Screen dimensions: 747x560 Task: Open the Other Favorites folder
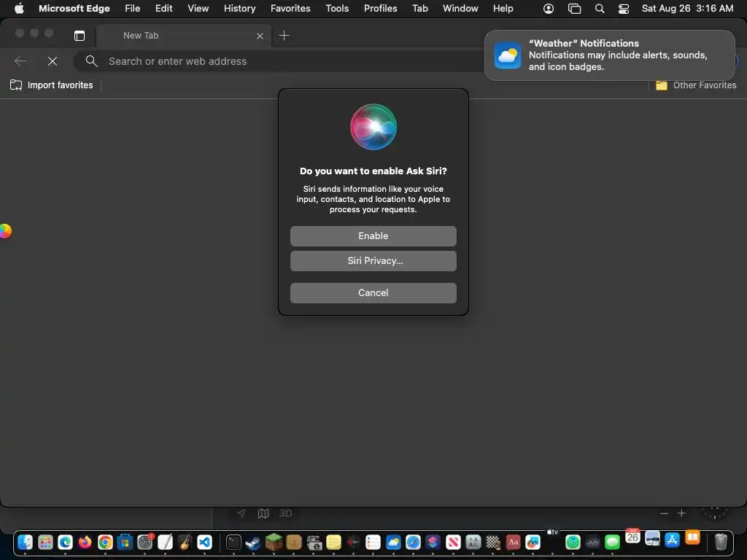coord(695,85)
